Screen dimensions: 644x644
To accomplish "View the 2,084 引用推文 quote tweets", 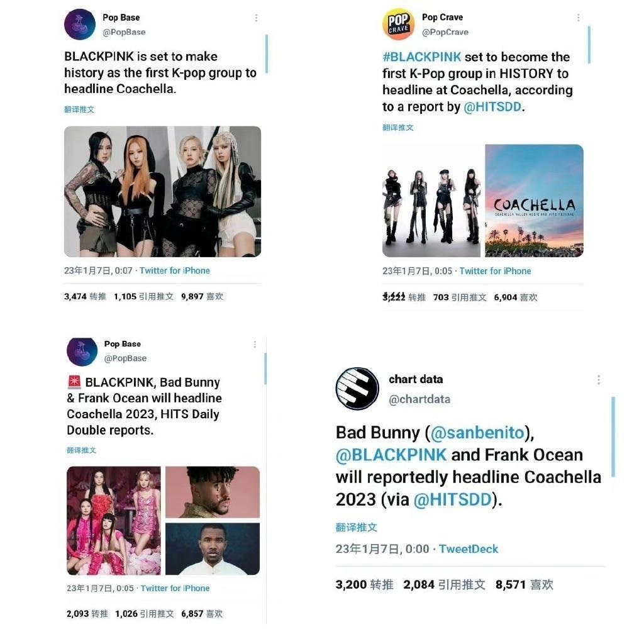I will [444, 584].
